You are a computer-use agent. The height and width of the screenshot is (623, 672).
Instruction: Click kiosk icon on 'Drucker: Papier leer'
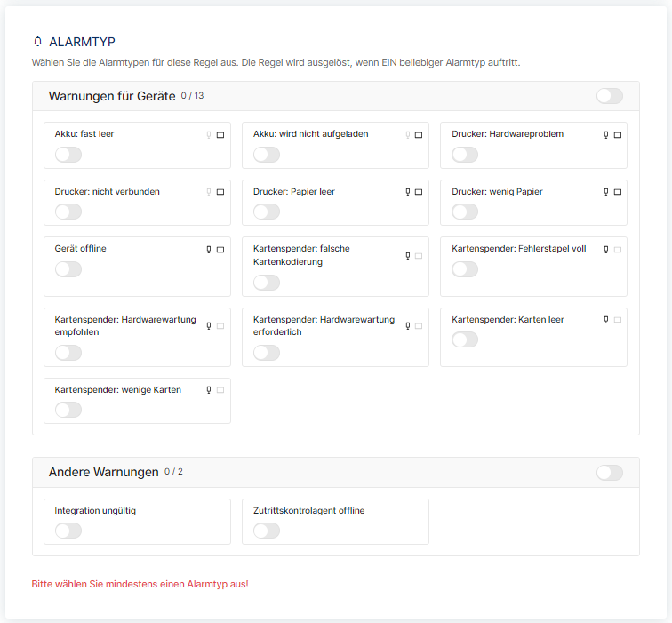pyautogui.click(x=408, y=192)
